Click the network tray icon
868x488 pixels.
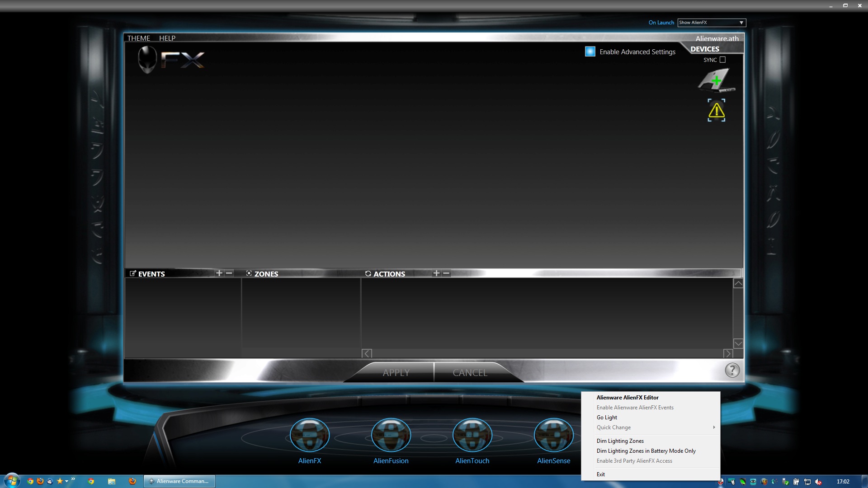coord(807,482)
